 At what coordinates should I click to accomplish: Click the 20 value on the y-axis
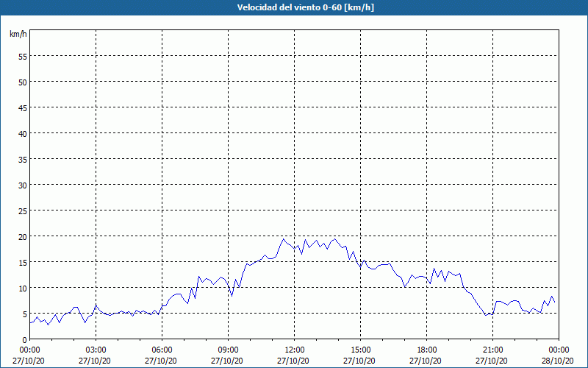pyautogui.click(x=23, y=237)
